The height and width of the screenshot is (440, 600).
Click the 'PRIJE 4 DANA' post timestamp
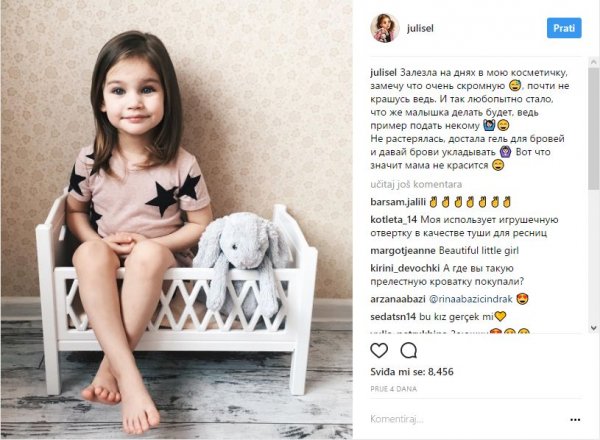click(x=393, y=389)
